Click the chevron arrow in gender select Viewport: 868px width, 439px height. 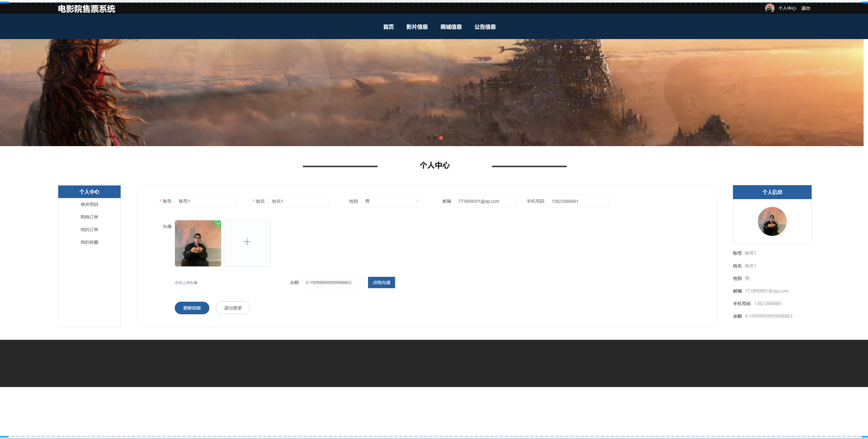[417, 201]
